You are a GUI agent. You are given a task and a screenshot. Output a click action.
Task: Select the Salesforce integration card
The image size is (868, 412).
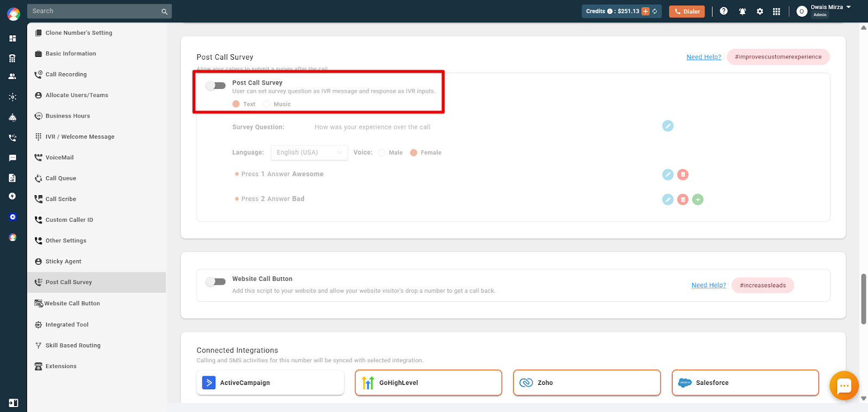tap(745, 383)
